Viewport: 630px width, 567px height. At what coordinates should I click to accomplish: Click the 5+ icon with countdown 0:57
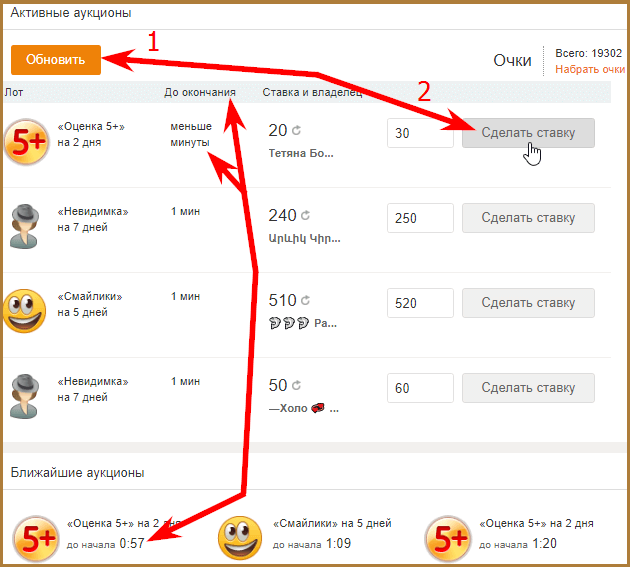coord(36,538)
